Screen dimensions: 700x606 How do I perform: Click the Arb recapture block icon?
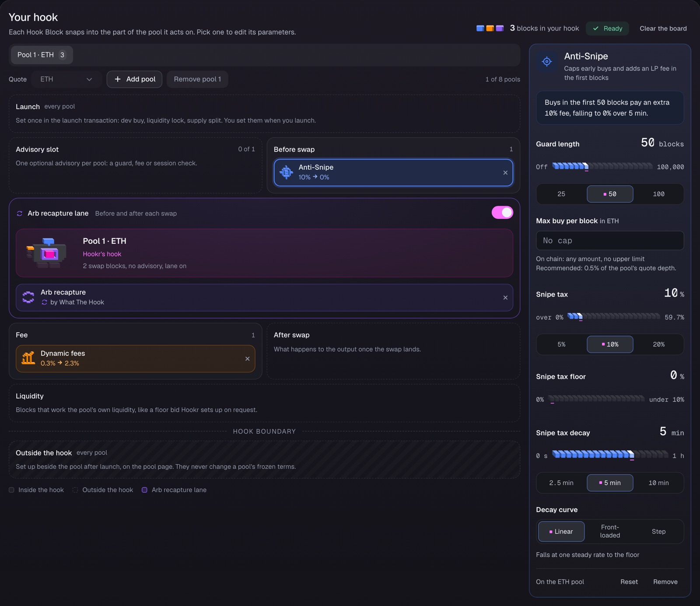(28, 297)
